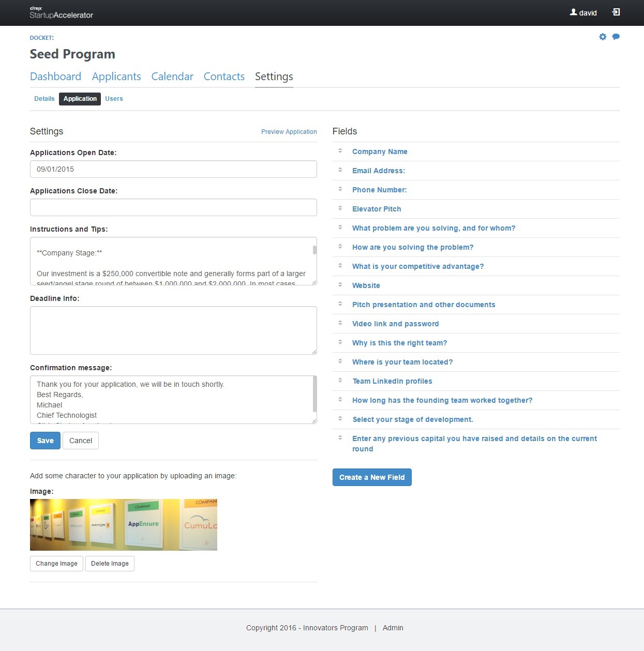644x651 pixels.
Task: Open the Users sub-tab
Action: 114,99
